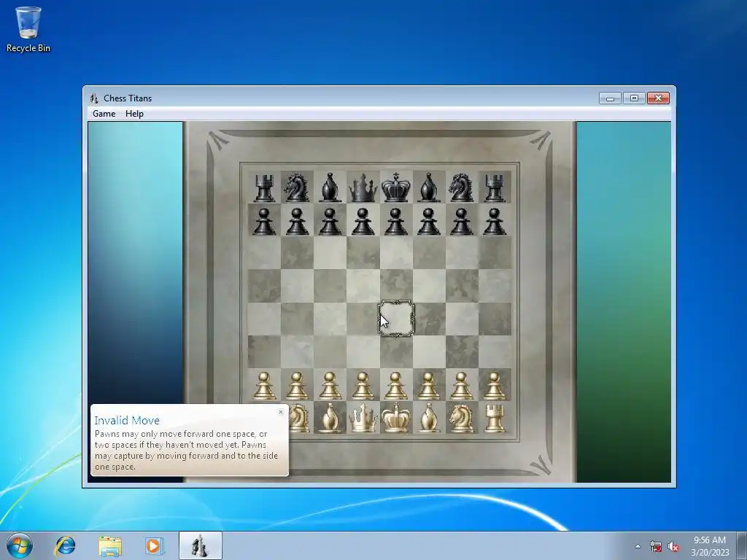
Task: Click the Chess Titans taskbar button
Action: 200,545
